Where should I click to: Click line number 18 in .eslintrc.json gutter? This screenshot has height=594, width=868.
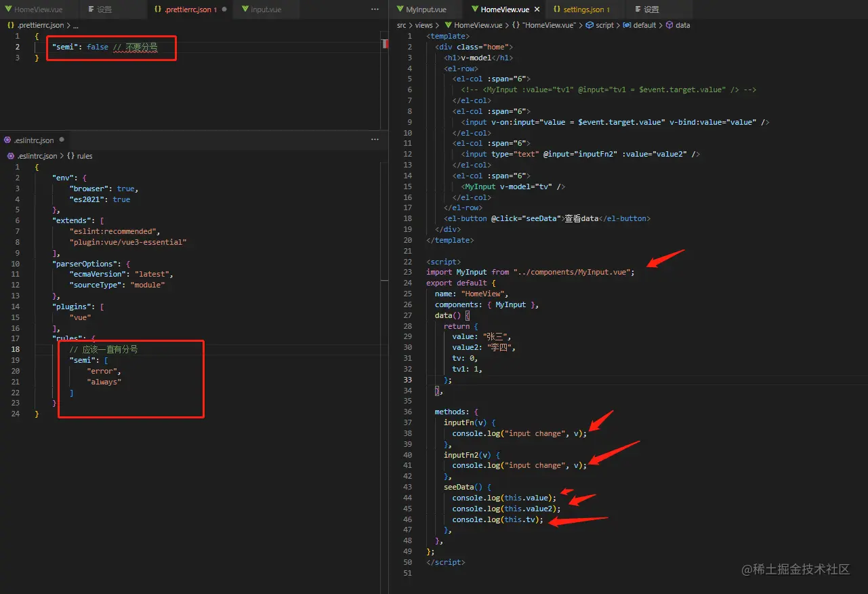coord(16,349)
